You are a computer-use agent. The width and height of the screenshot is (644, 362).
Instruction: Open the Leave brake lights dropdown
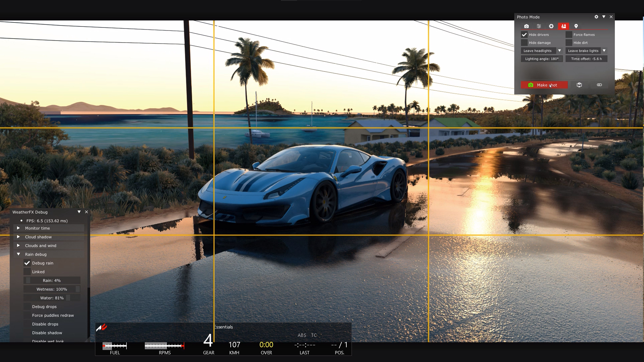click(604, 51)
